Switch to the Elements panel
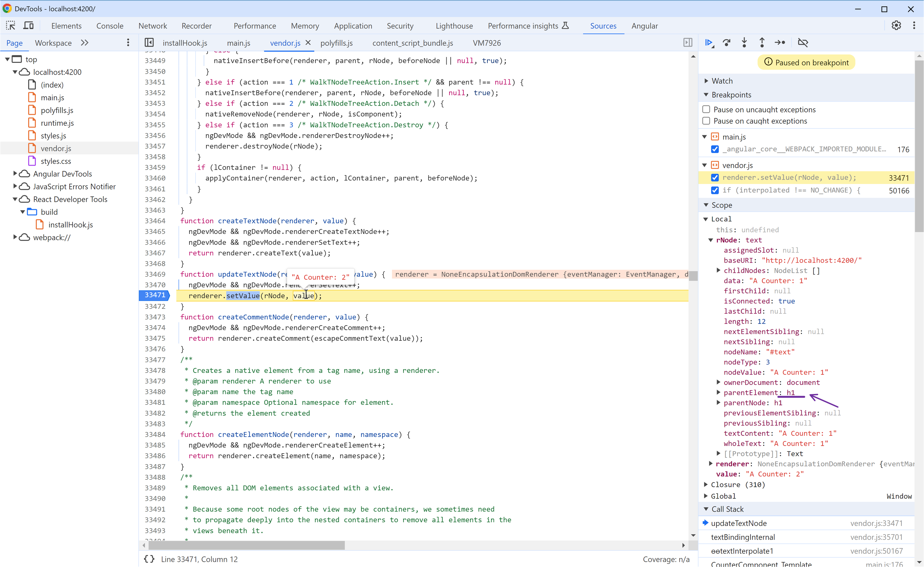This screenshot has width=924, height=567. click(x=66, y=25)
